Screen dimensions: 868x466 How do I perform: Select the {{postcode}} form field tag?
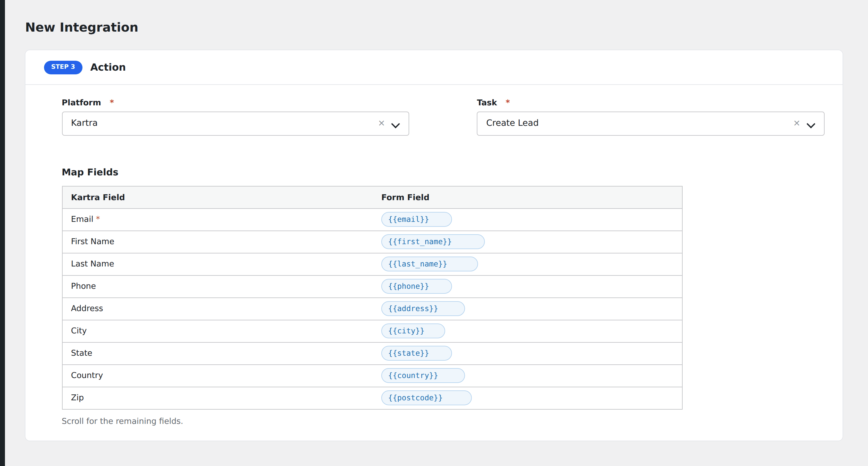click(426, 398)
